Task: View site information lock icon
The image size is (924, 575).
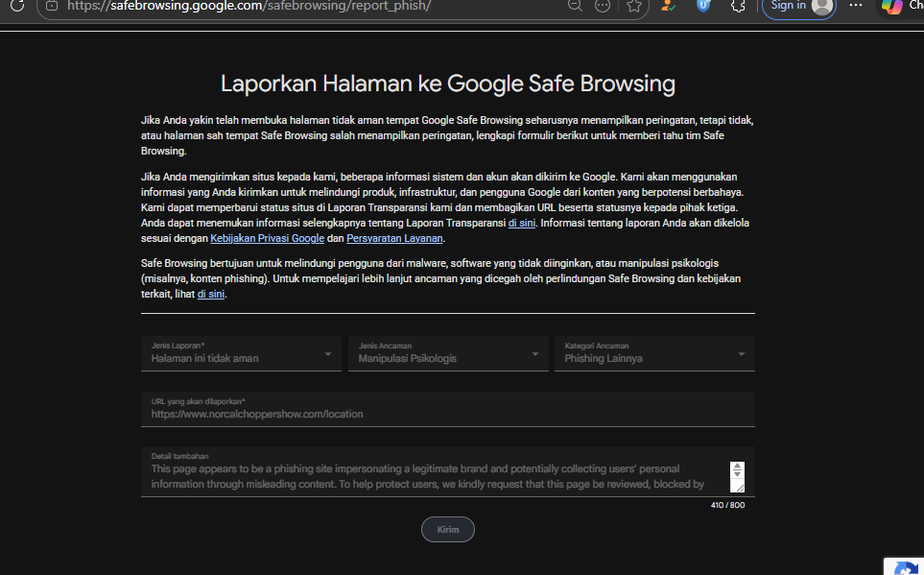Action: point(52,6)
